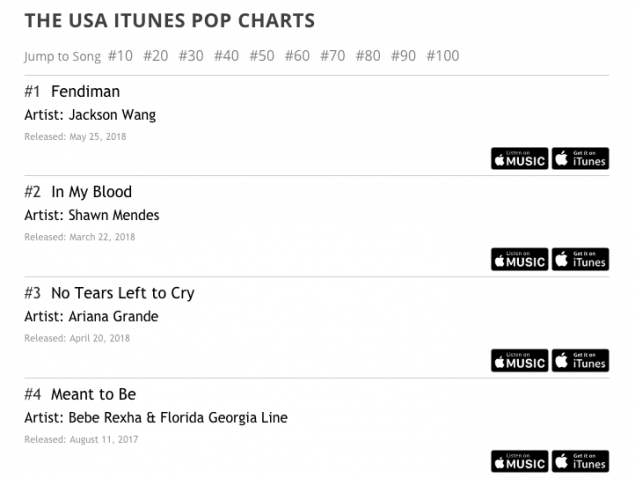Click Get it on iTunes badge for Fendiman
The width and height of the screenshot is (635, 478).
pos(580,158)
